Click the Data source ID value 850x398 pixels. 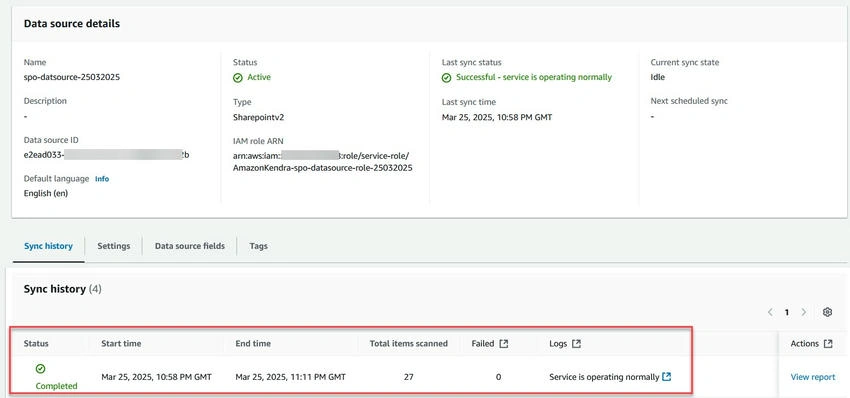[107, 155]
